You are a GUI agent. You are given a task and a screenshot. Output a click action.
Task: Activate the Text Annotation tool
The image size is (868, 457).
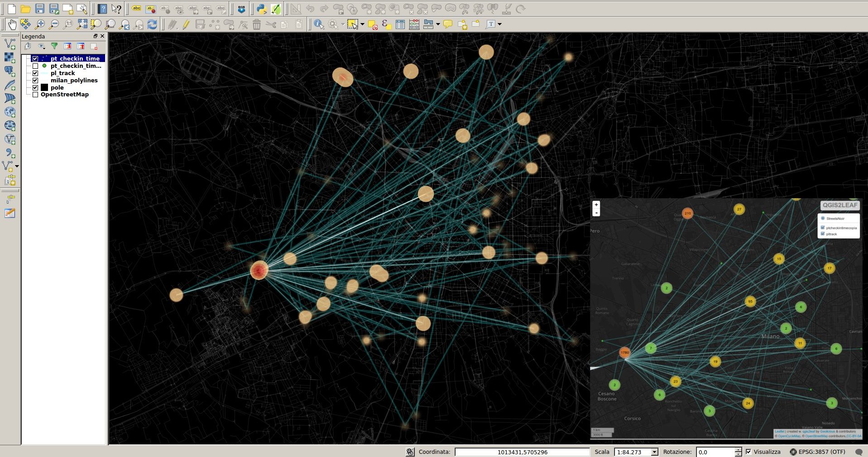click(x=491, y=24)
